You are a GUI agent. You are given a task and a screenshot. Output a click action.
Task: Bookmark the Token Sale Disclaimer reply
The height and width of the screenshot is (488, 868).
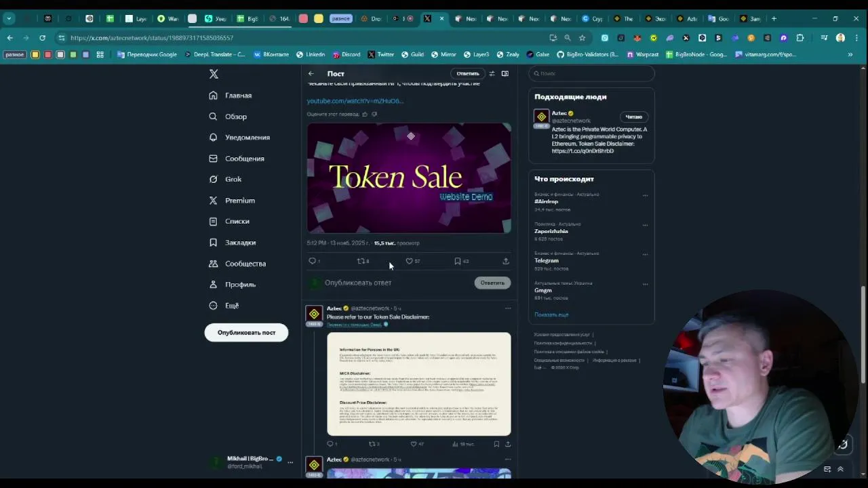point(496,444)
